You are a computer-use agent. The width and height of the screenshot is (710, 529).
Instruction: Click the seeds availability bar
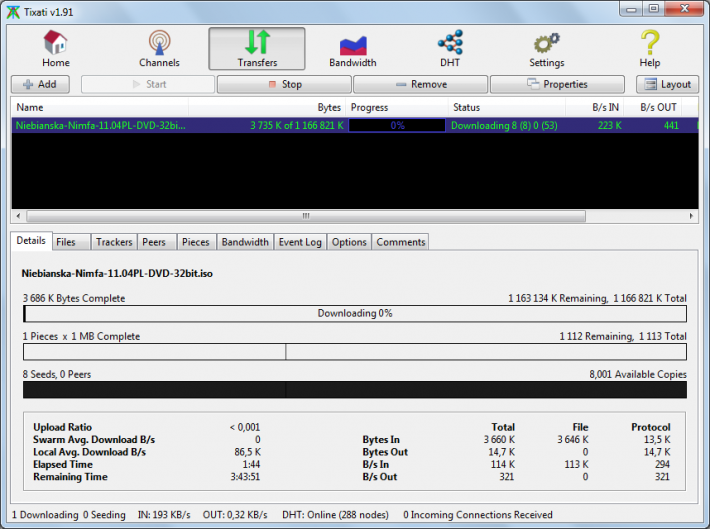pyautogui.click(x=355, y=390)
